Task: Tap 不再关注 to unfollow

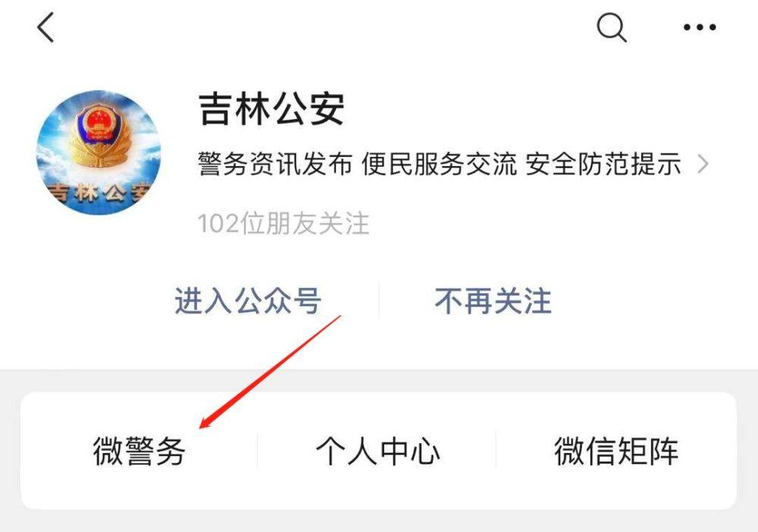Action: coord(493,301)
